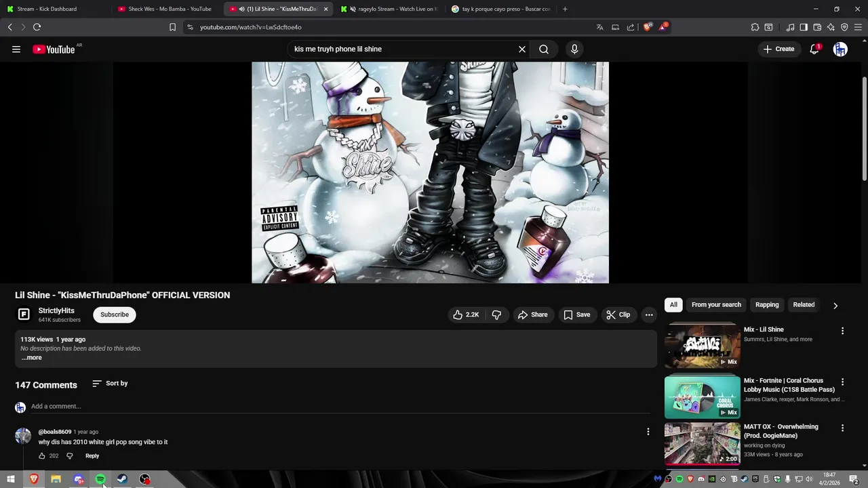The width and height of the screenshot is (868, 488).
Task: Open Brave Shields lion icon
Action: 647,27
